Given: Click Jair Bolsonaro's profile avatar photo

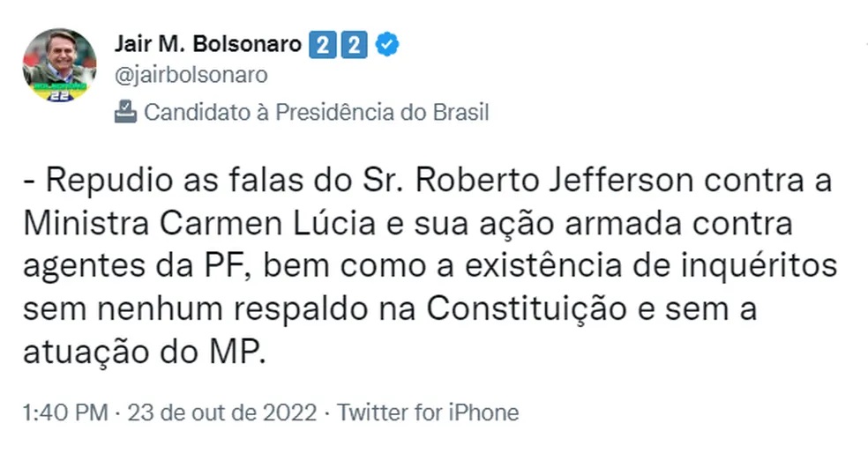Looking at the screenshot, I should click(x=59, y=63).
